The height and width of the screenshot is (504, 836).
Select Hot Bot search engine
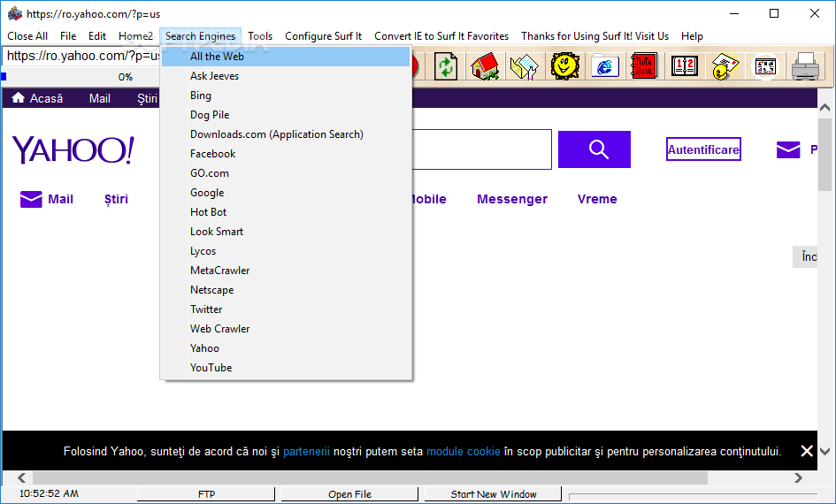pos(286,212)
